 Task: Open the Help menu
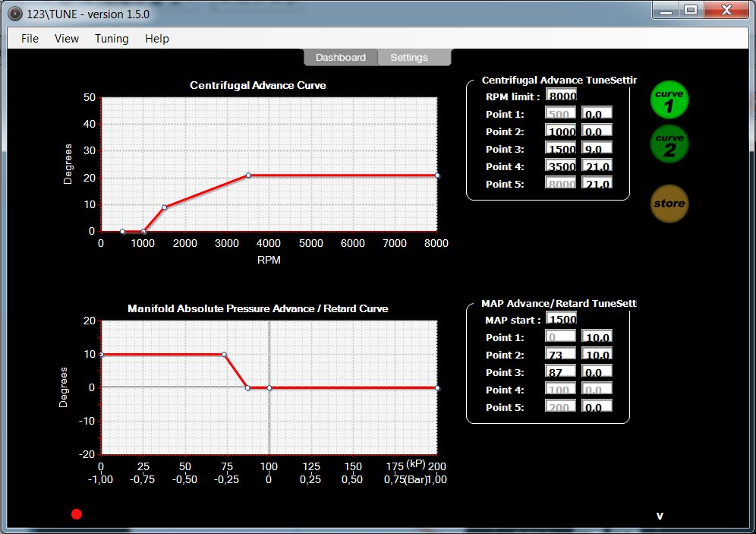click(157, 39)
